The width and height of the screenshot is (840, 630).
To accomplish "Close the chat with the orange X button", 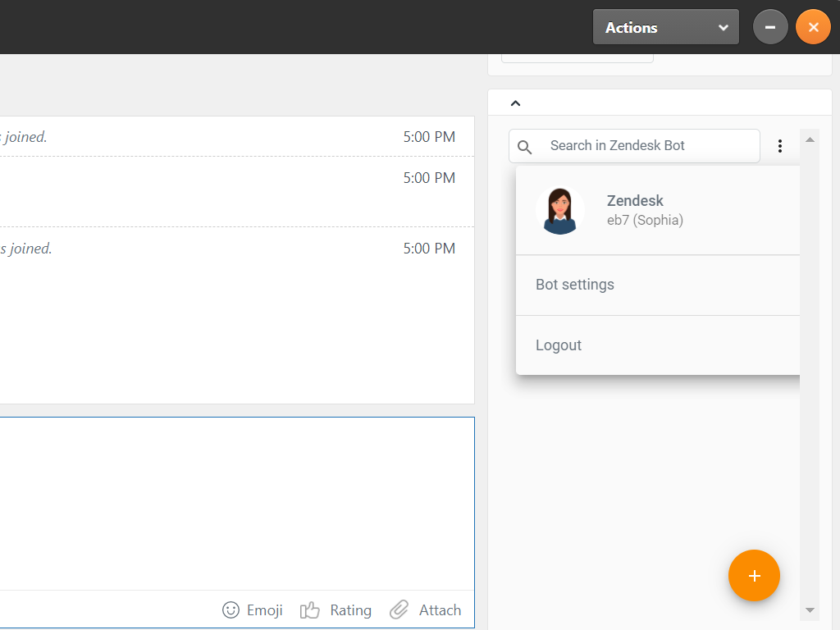I will [813, 27].
